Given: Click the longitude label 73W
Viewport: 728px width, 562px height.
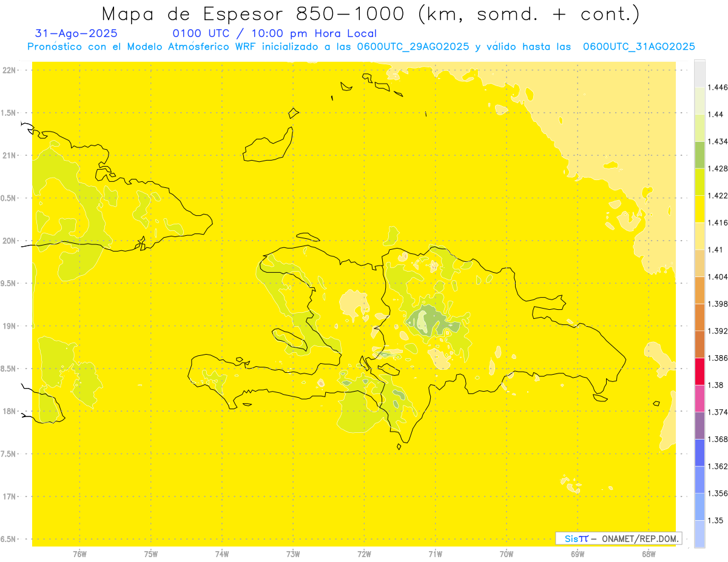Looking at the screenshot, I should 293,554.
